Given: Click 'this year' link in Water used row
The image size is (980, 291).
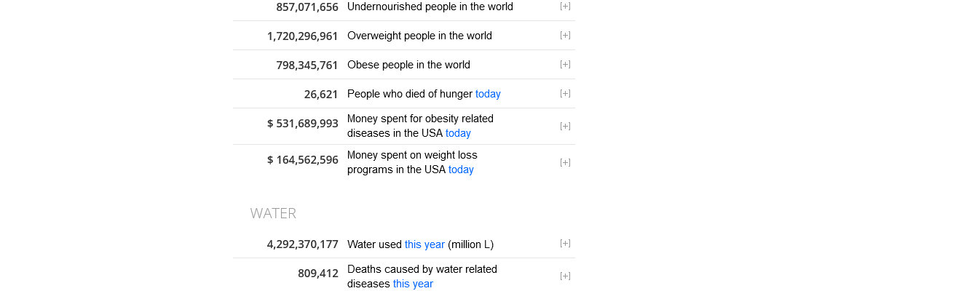Looking at the screenshot, I should coord(424,244).
